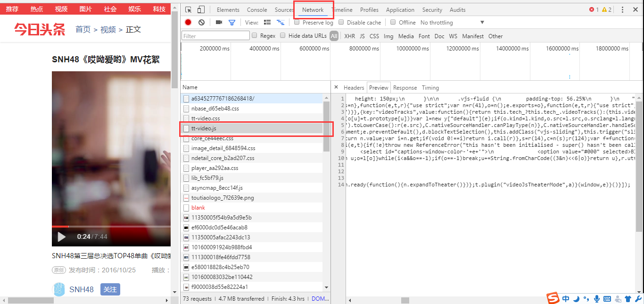Select the inspect element cursor tool
The width and height of the screenshot is (644, 304).
tap(189, 10)
